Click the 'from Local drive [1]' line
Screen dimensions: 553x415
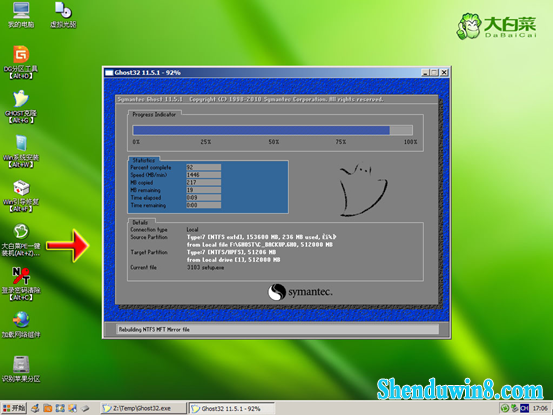(x=233, y=260)
